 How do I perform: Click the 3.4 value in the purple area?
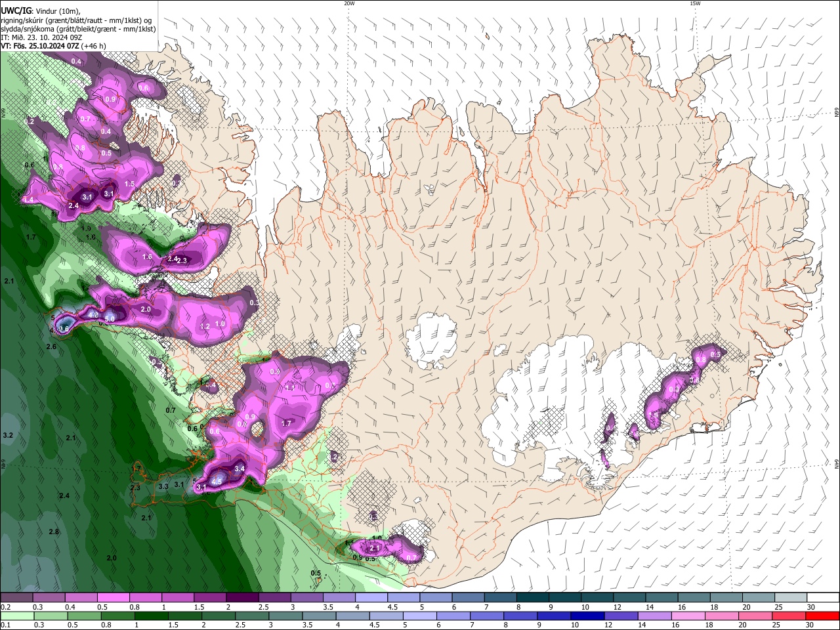[240, 469]
